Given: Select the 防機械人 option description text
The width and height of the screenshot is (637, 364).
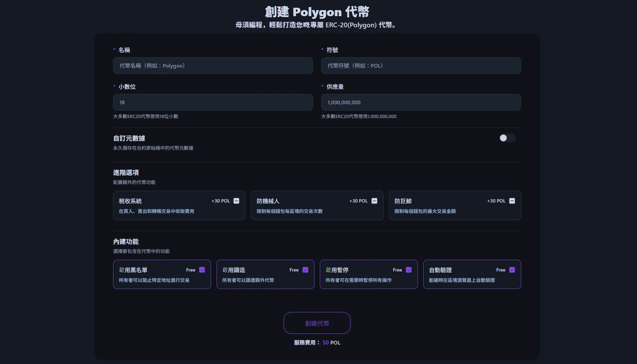Looking at the screenshot, I should [x=290, y=211].
